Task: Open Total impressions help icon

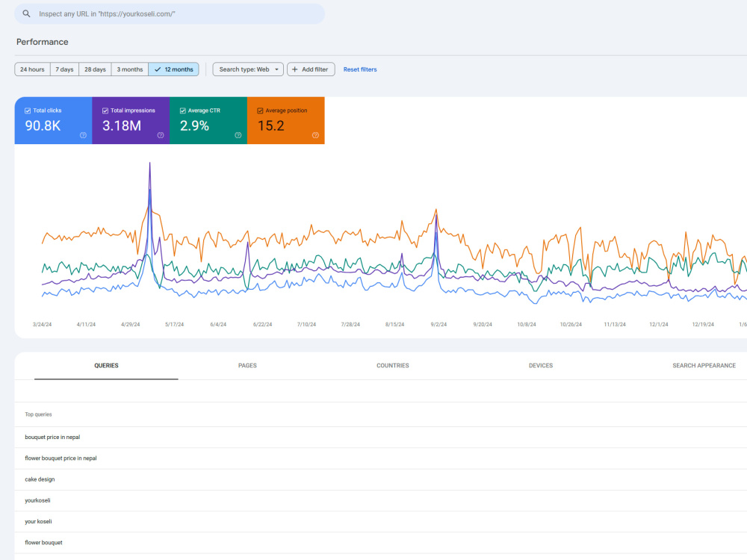Action: pos(161,135)
